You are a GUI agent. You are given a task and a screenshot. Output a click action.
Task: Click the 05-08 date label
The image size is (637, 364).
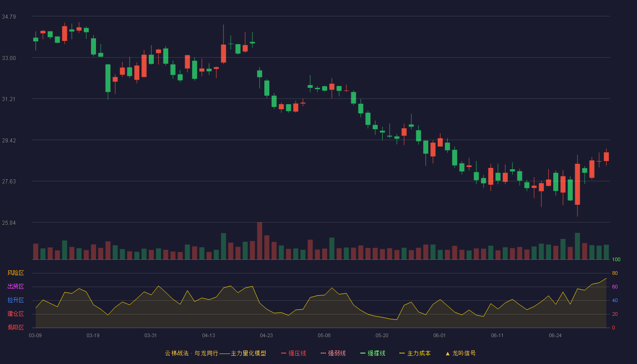click(x=324, y=335)
